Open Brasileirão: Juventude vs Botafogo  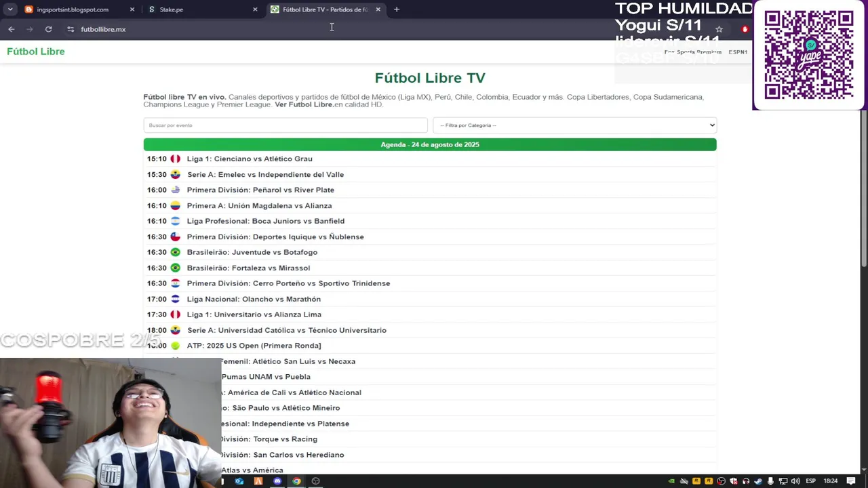click(252, 252)
